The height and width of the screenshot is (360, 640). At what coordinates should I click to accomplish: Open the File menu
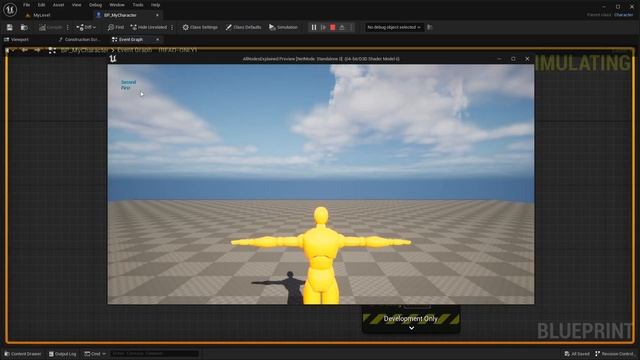[27, 5]
